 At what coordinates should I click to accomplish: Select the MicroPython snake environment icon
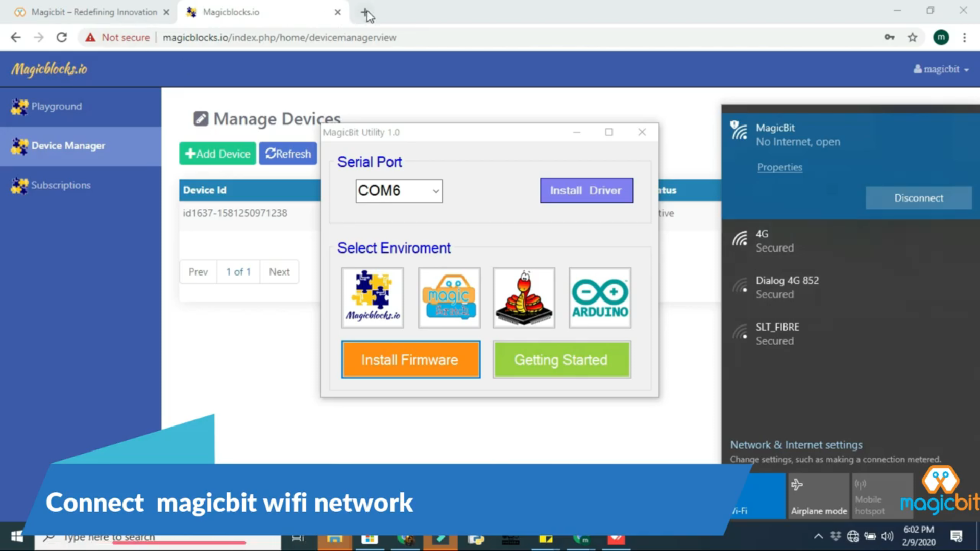pos(524,297)
